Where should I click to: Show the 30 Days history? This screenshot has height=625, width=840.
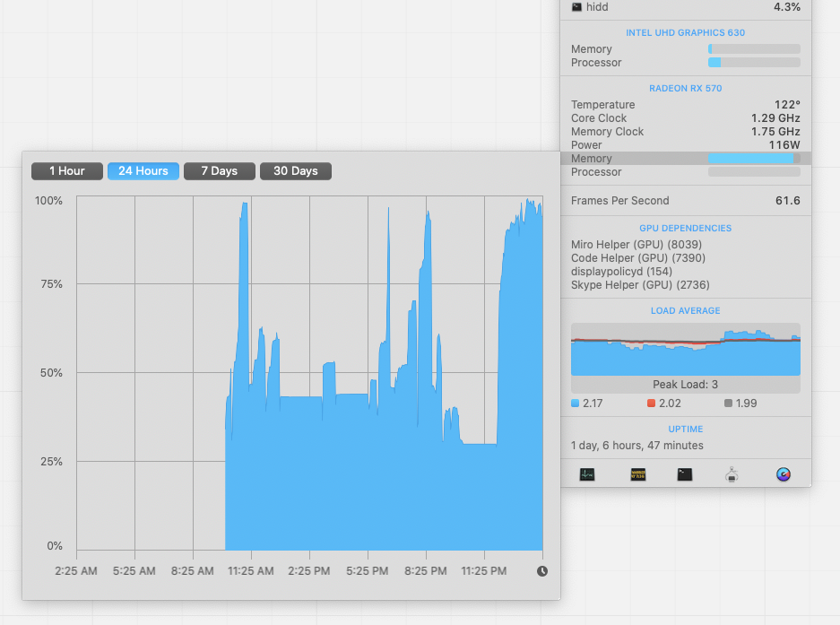tap(296, 171)
